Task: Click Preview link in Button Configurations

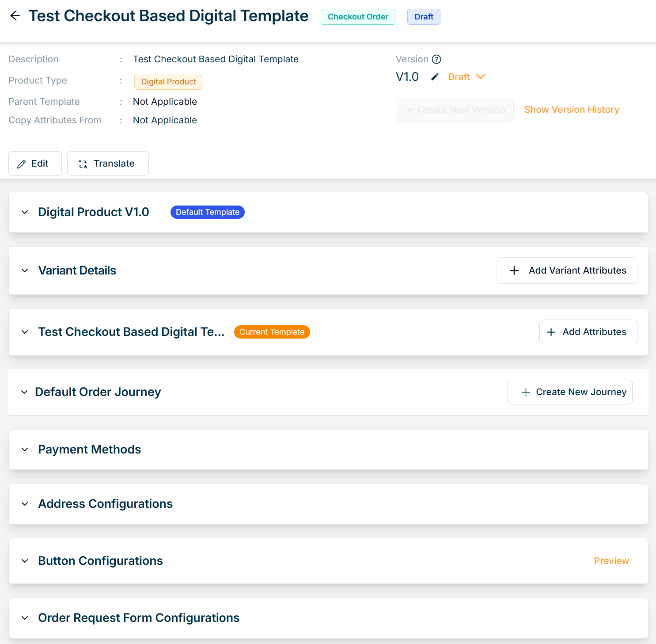Action: [x=611, y=561]
